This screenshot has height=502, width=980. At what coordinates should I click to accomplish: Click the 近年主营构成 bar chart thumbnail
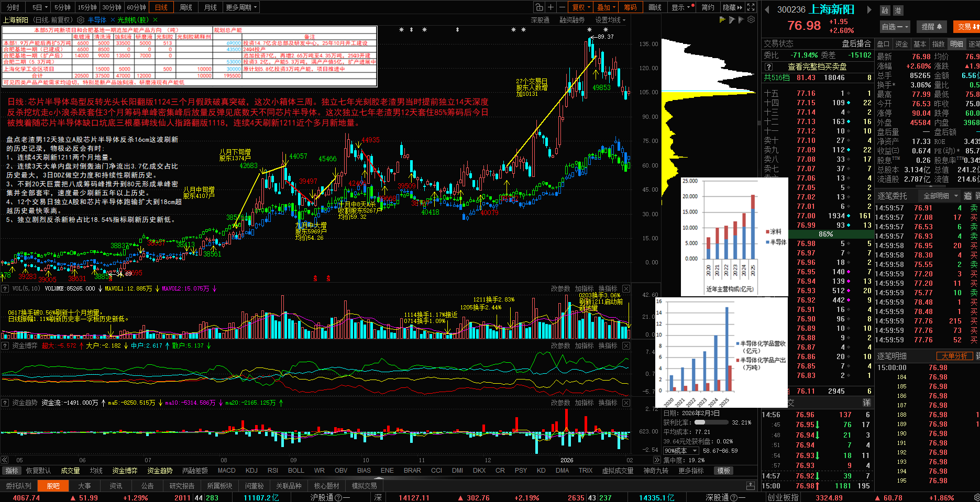point(734,237)
